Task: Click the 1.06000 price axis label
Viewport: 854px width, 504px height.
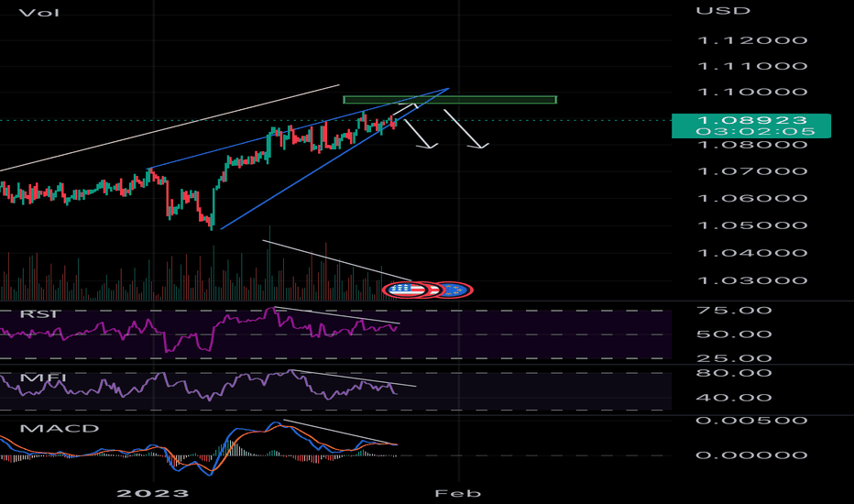Action: point(752,198)
